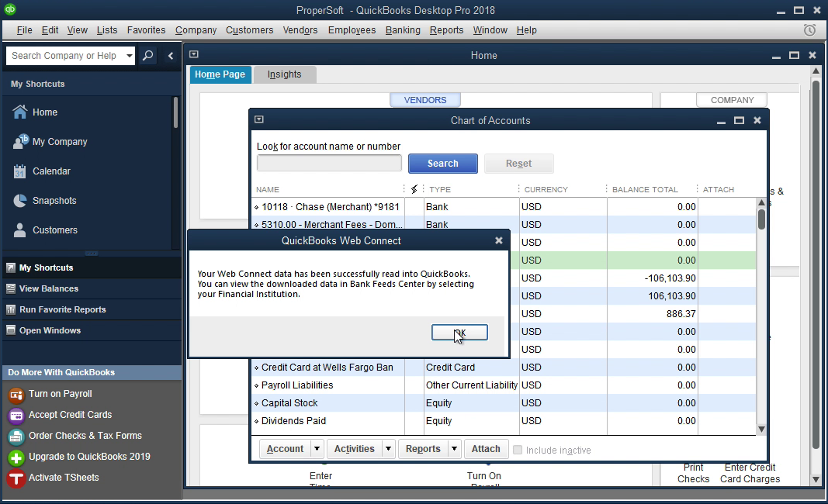This screenshot has width=828, height=504.
Task: Click the Search Company or Help field
Action: (x=65, y=55)
